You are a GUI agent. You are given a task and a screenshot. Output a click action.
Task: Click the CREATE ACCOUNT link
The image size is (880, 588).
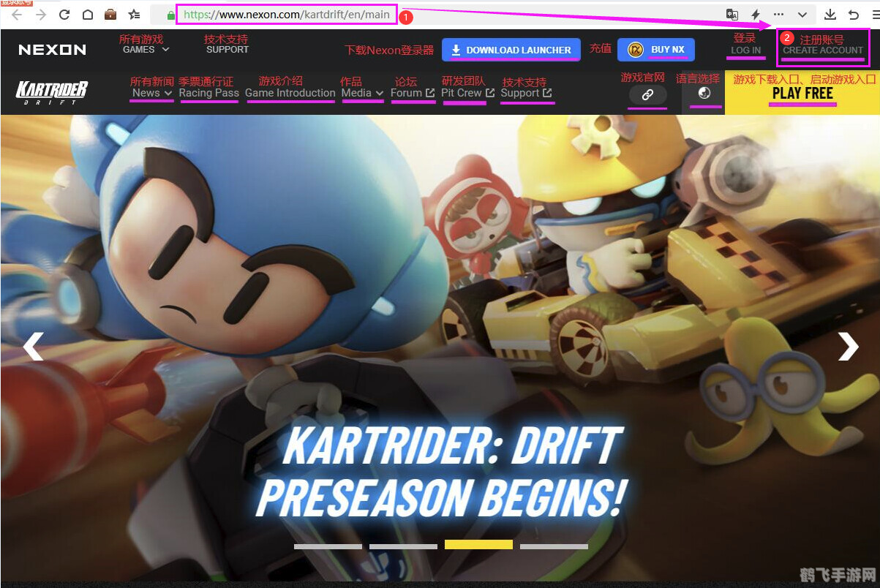(x=823, y=50)
